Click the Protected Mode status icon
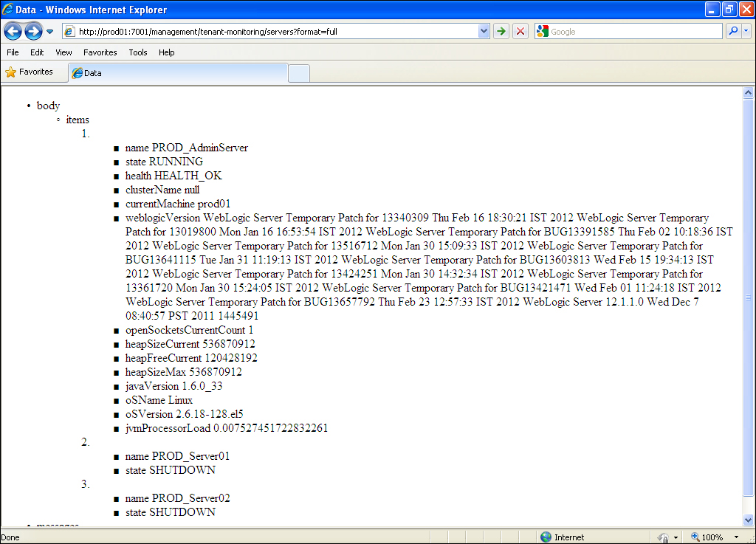The width and height of the screenshot is (756, 544). (664, 537)
